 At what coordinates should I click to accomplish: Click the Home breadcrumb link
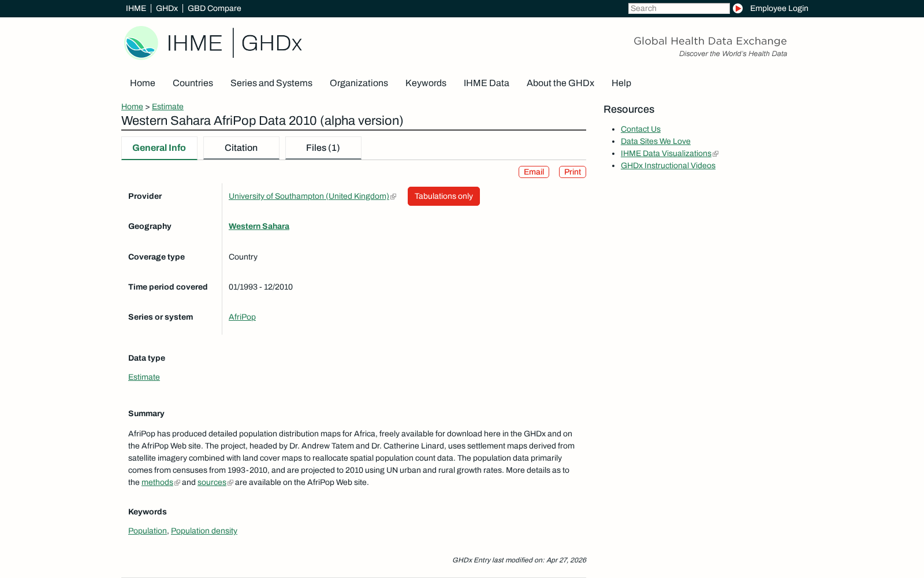(132, 106)
